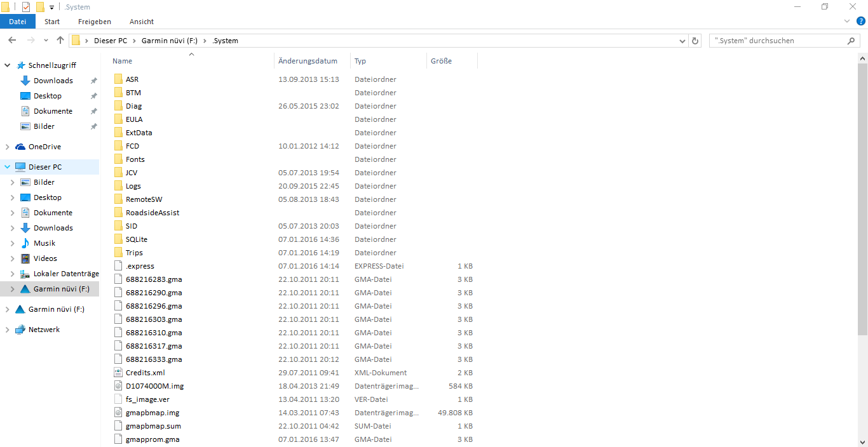Click the BTM folder icon
868x447 pixels.
(x=118, y=93)
